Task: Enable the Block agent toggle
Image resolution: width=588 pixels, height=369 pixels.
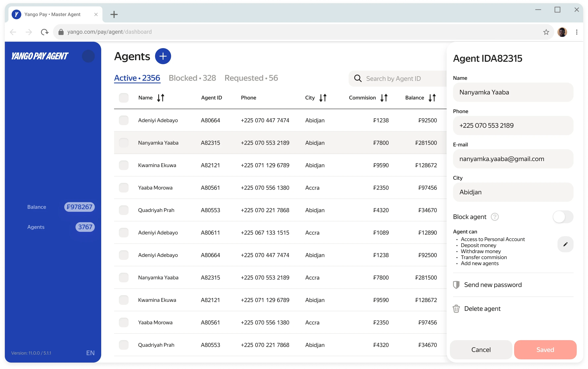Action: pos(563,217)
